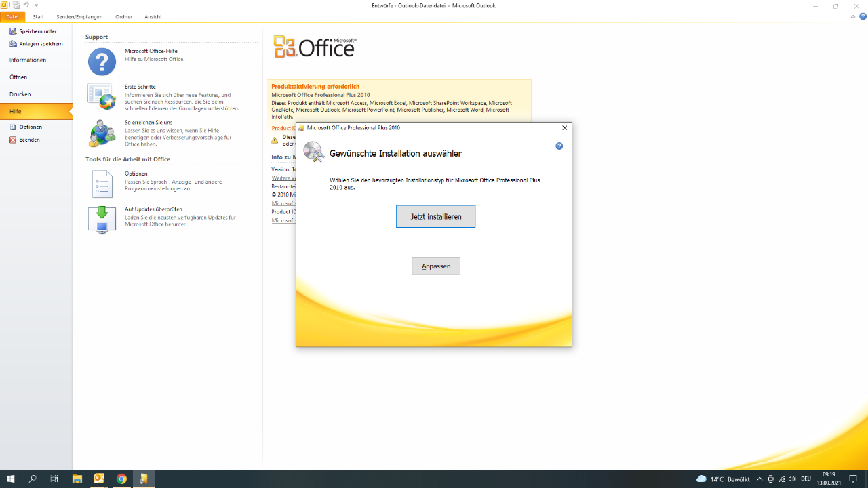
Task: Click the Anpassen button in setup dialog
Action: (436, 266)
